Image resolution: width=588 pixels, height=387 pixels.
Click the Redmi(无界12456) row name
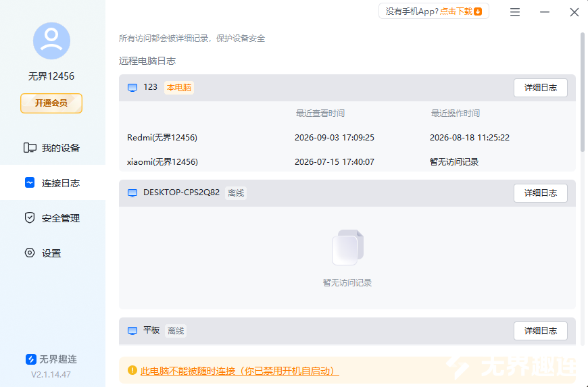point(162,138)
